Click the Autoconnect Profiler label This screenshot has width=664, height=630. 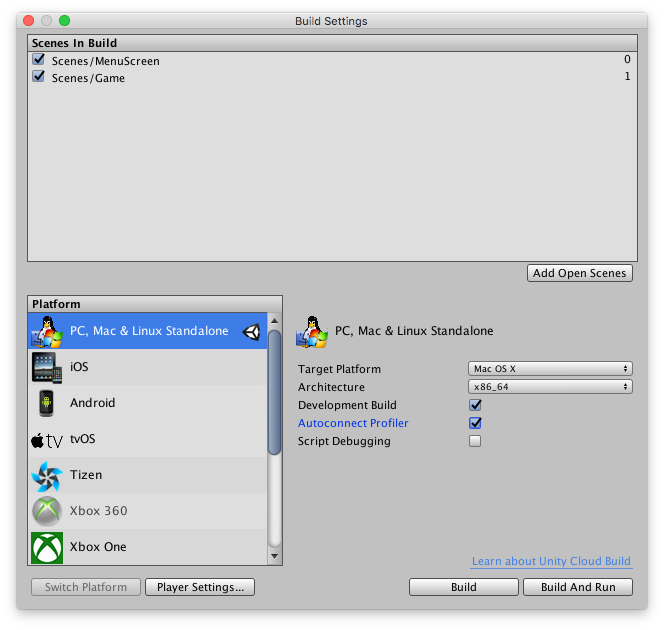[x=353, y=423]
